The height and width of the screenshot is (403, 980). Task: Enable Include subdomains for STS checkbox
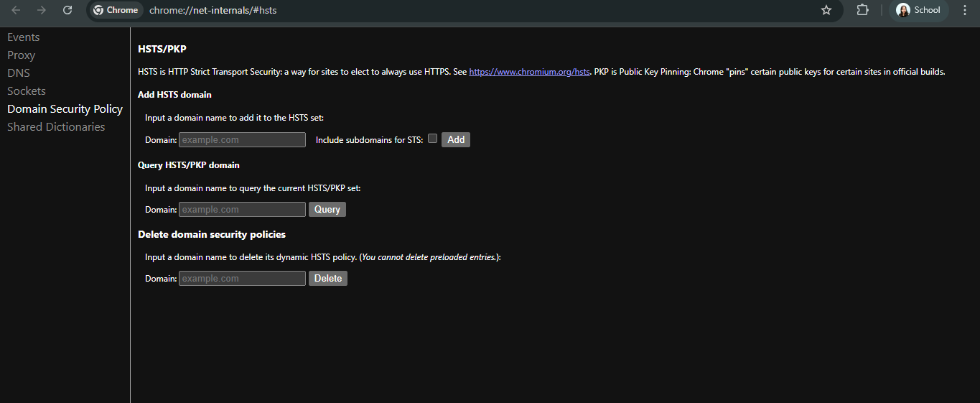tap(432, 139)
